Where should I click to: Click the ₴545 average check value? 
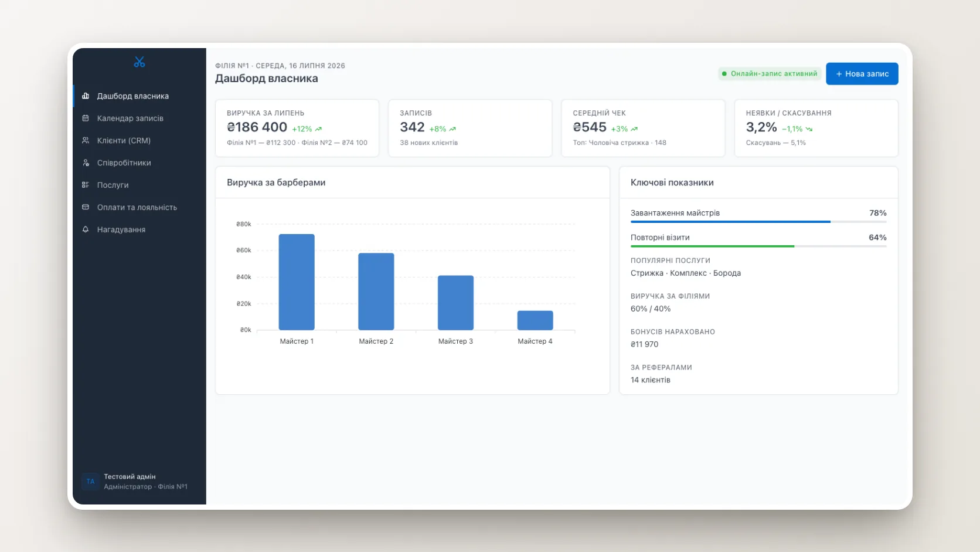coord(590,127)
